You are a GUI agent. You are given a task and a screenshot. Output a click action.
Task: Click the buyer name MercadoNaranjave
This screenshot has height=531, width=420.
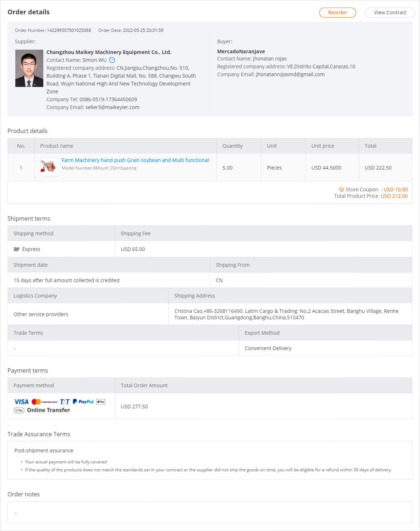[x=241, y=51]
